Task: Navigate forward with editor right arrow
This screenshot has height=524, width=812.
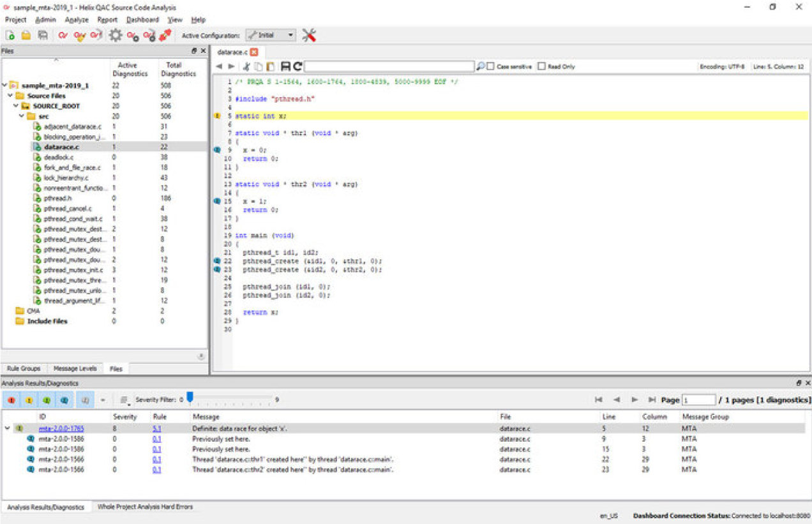Action: pyautogui.click(x=231, y=66)
